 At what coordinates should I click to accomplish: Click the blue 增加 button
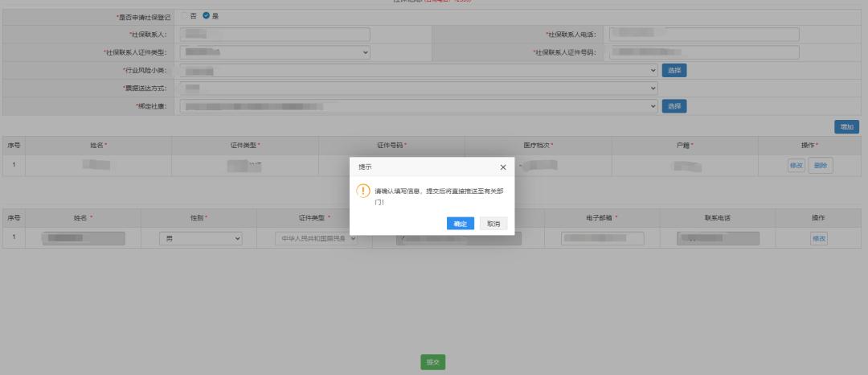847,126
